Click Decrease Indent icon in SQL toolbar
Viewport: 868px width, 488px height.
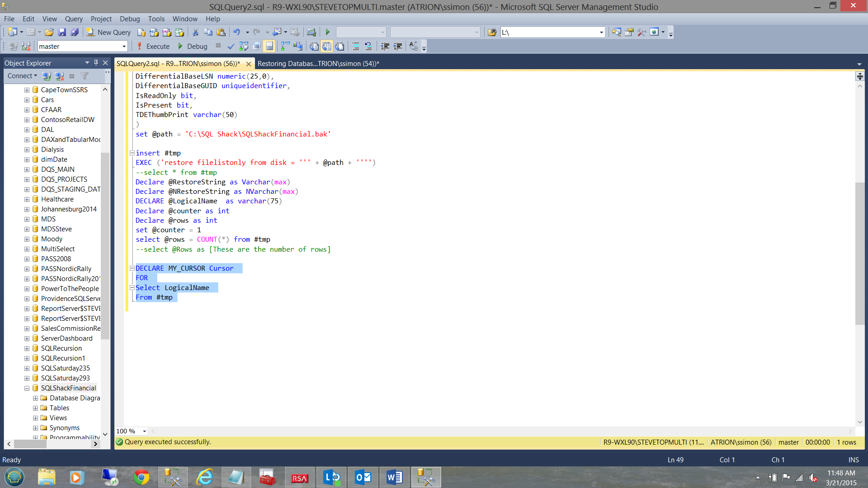pyautogui.click(x=385, y=46)
